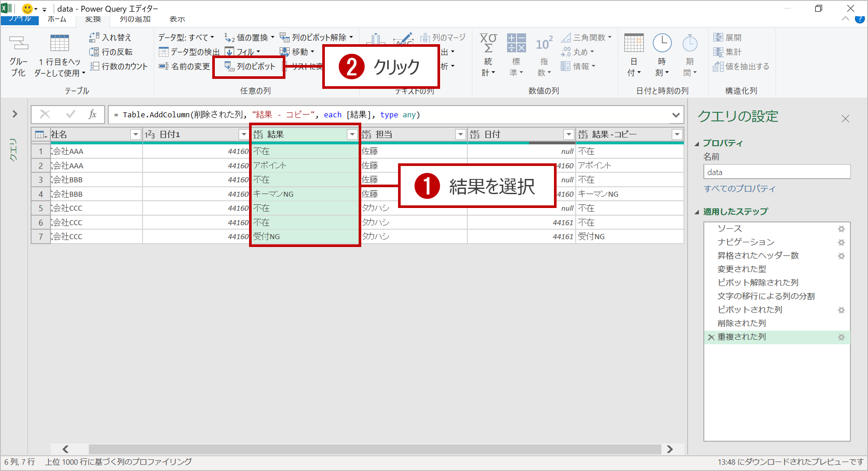Click the 行の反転 (Reverse Rows) icon
Image resolution: width=868 pixels, height=471 pixels.
click(94, 52)
